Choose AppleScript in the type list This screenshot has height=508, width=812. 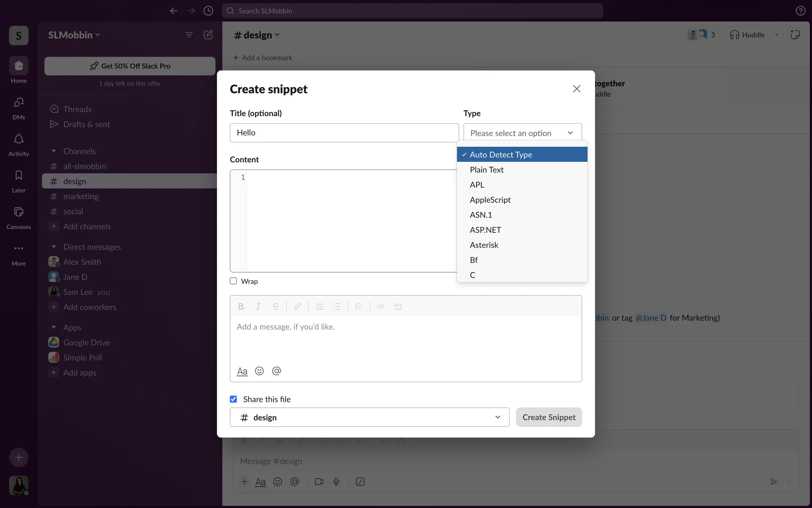point(490,200)
